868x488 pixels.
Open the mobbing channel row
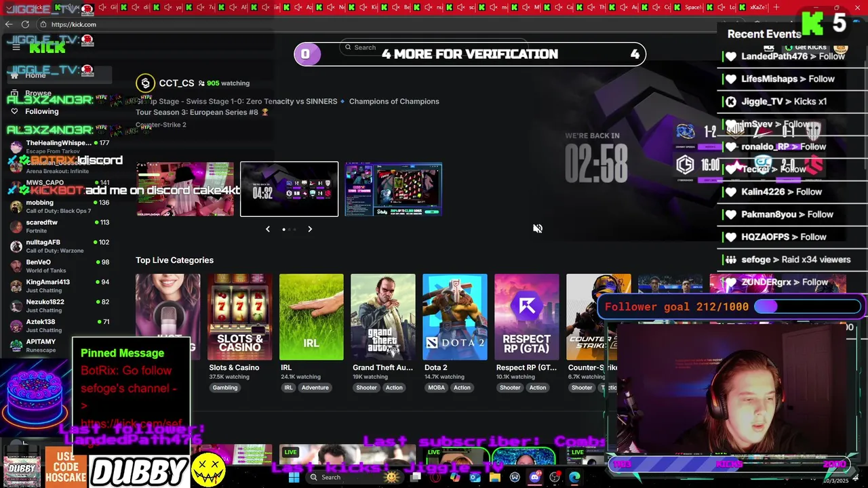(60, 207)
